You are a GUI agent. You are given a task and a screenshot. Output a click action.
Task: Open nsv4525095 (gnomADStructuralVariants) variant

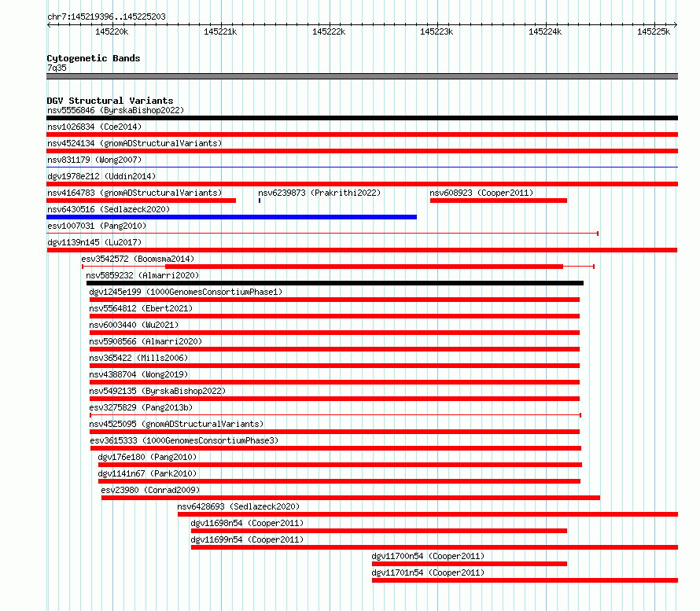[x=176, y=424]
